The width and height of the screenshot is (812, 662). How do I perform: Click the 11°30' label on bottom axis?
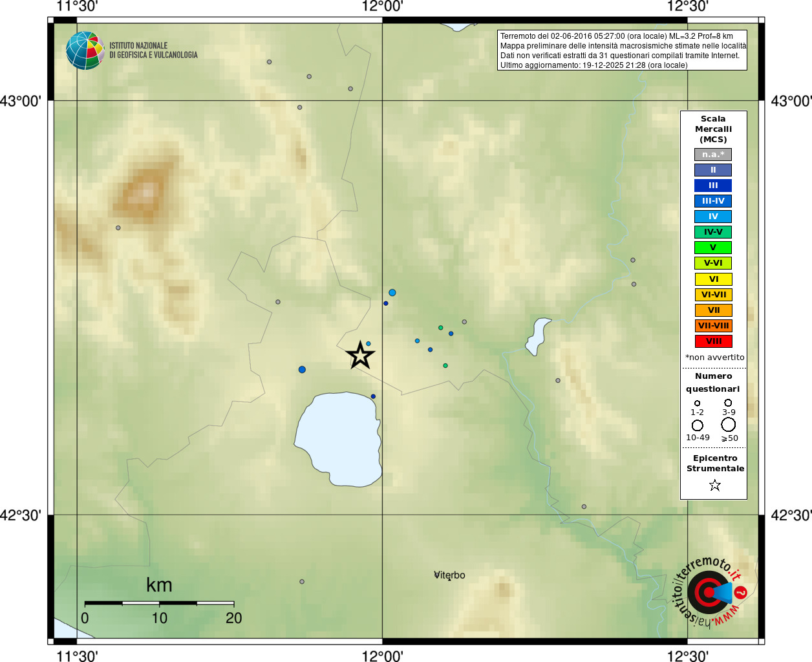(77, 656)
